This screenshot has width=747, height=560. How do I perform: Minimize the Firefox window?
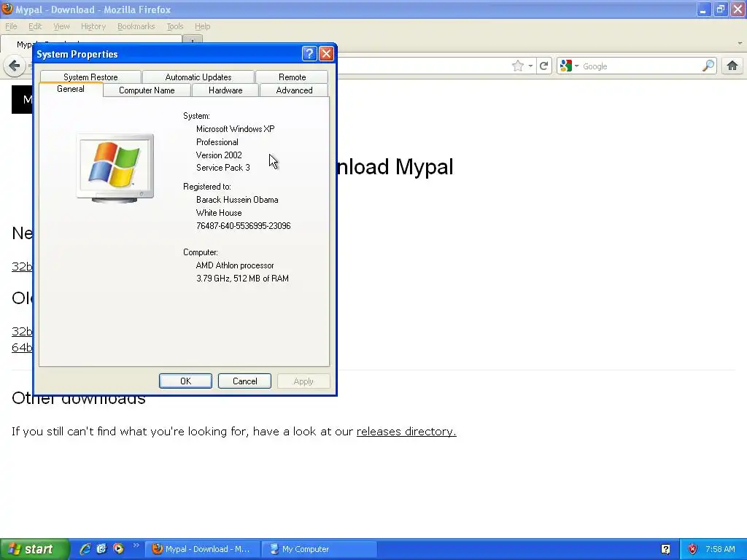(x=703, y=9)
